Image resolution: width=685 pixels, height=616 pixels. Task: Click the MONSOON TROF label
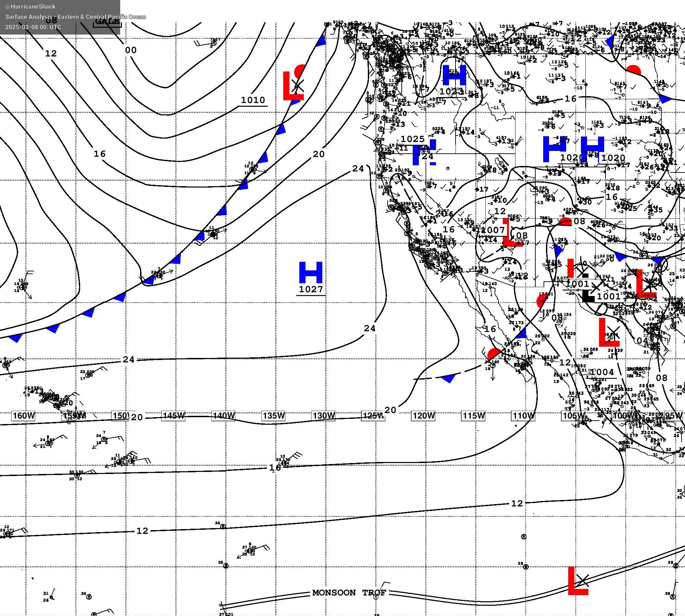coord(349,593)
